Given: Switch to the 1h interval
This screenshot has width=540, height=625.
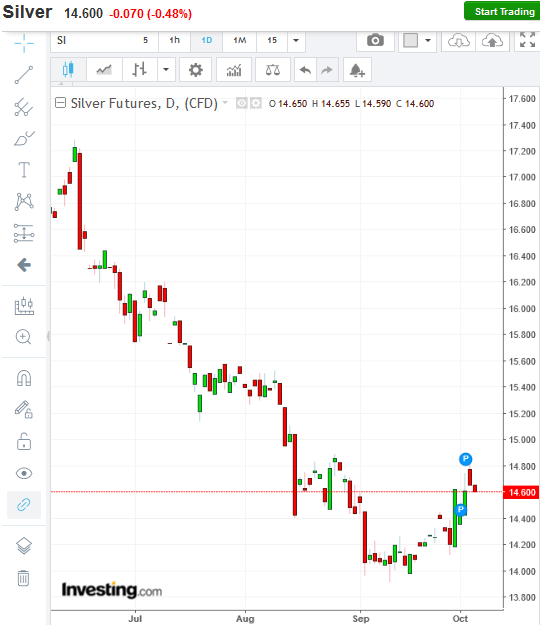Looking at the screenshot, I should (x=175, y=40).
